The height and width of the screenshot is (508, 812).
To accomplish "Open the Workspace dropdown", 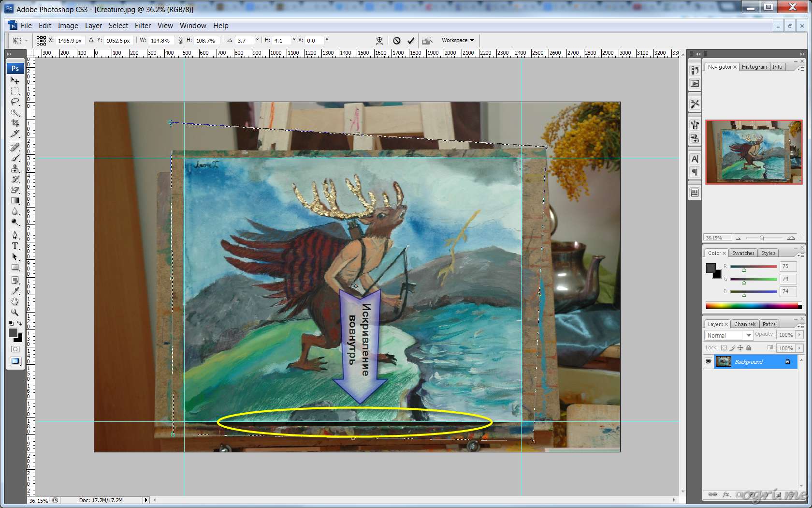I will 458,40.
